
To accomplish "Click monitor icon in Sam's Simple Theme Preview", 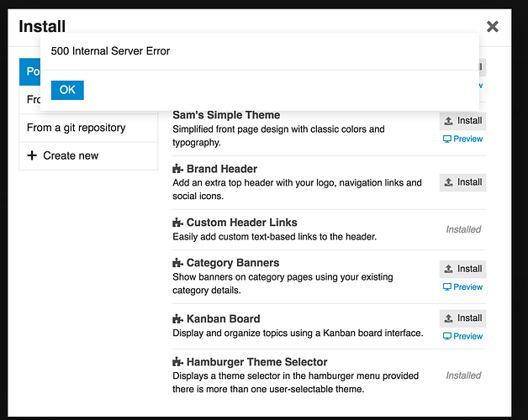I will 446,139.
